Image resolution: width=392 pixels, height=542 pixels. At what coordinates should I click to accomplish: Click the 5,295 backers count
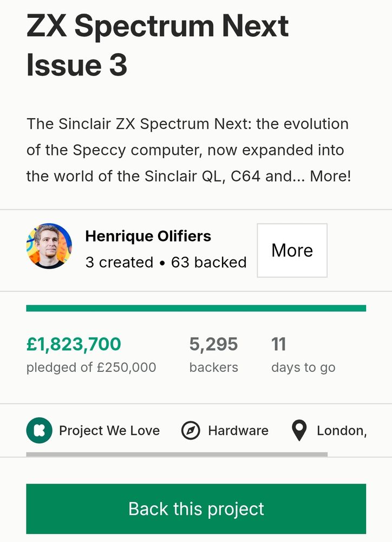pyautogui.click(x=213, y=344)
